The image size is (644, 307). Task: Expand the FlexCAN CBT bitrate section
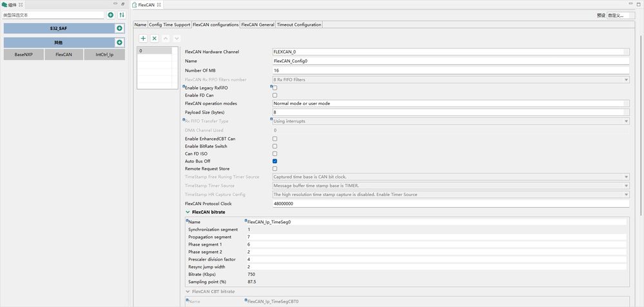point(188,292)
